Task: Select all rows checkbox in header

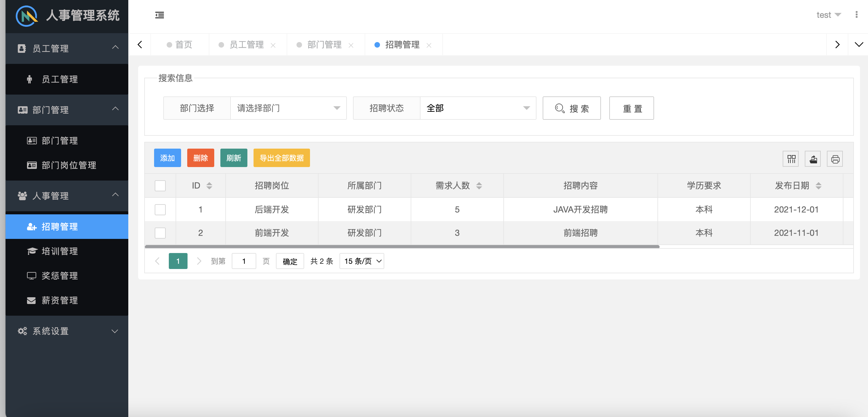Action: tap(160, 186)
